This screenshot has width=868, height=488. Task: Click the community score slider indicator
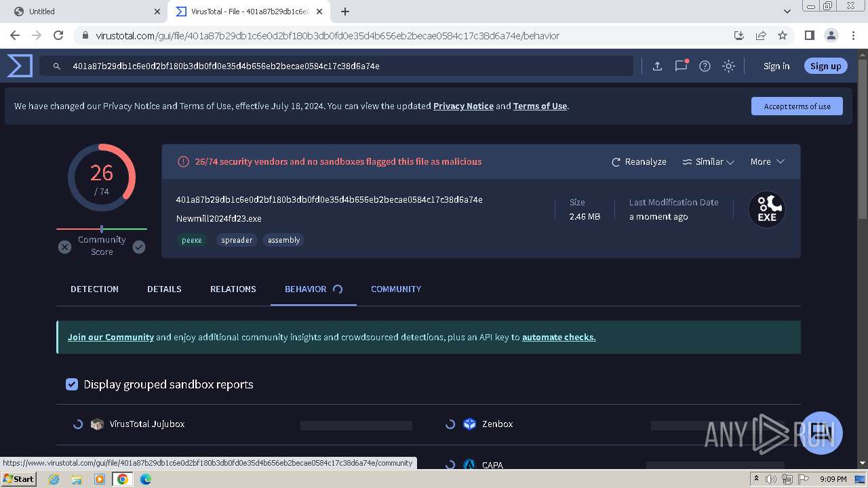(x=102, y=229)
